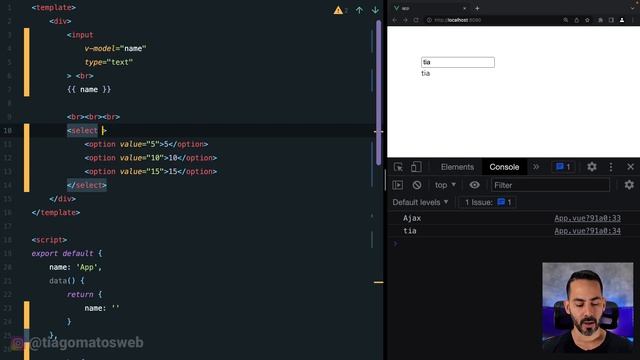Click browser forward arrow

tap(405, 20)
